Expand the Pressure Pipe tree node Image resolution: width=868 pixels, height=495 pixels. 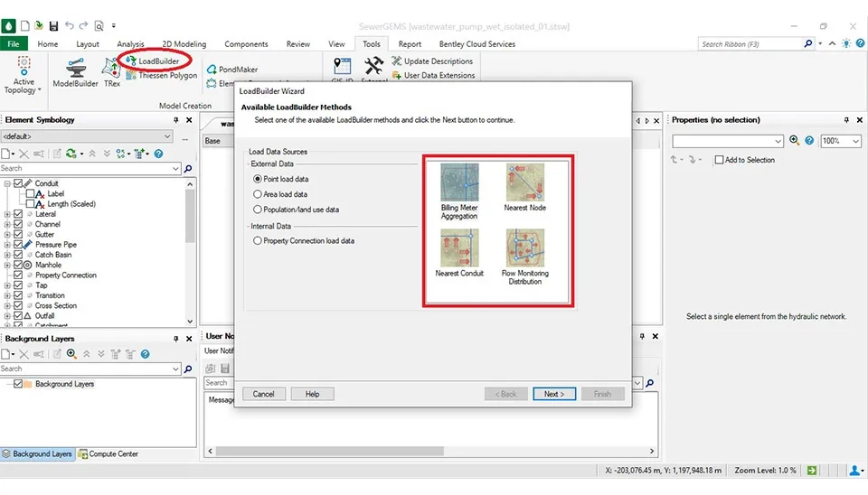pos(7,245)
